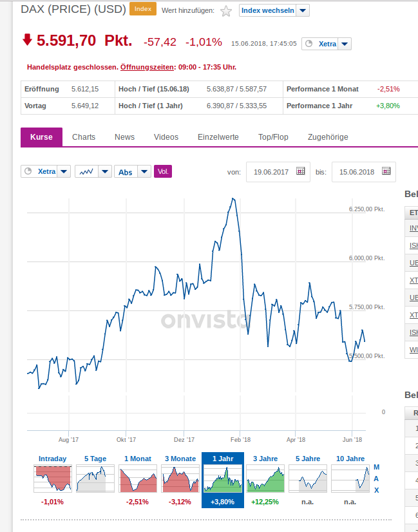Viewport: 418px width, 532px height.
Task: Open the Xetra exchange dropdown beside the timestamp
Action: tap(345, 44)
